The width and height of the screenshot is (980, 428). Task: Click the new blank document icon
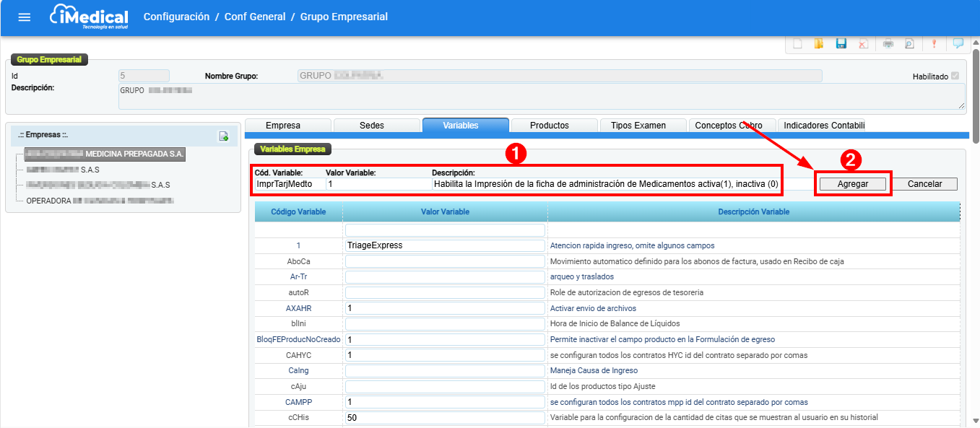pyautogui.click(x=797, y=43)
